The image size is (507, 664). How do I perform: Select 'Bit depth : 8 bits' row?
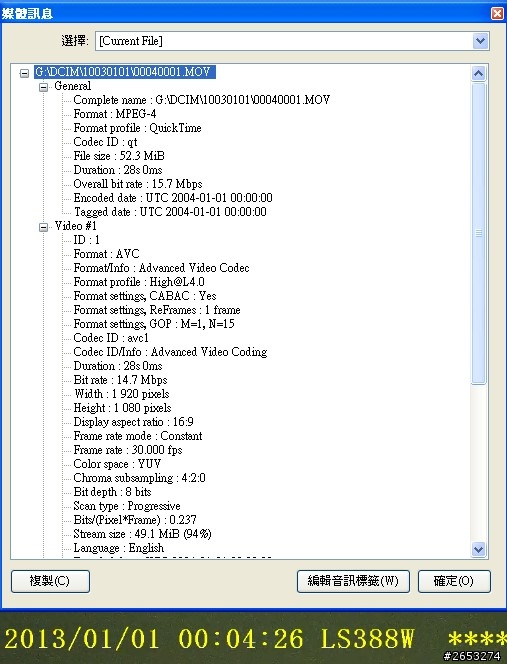tap(112, 491)
